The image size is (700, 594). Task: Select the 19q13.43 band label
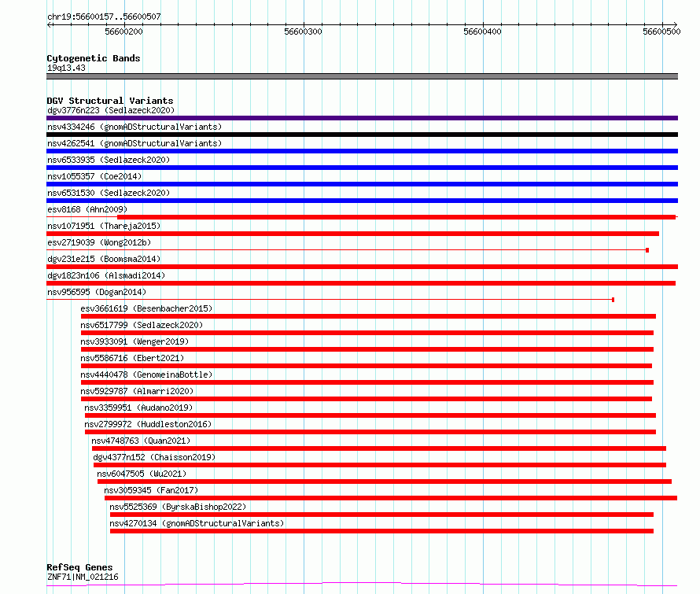coord(66,68)
